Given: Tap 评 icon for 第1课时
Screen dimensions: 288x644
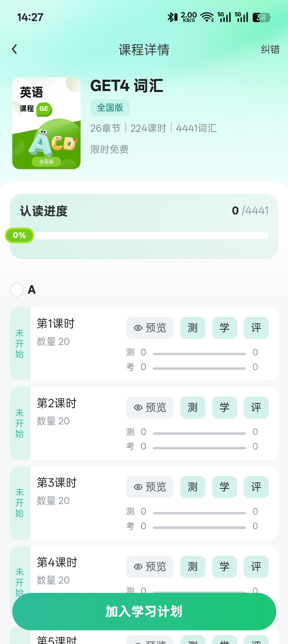Looking at the screenshot, I should click(256, 328).
